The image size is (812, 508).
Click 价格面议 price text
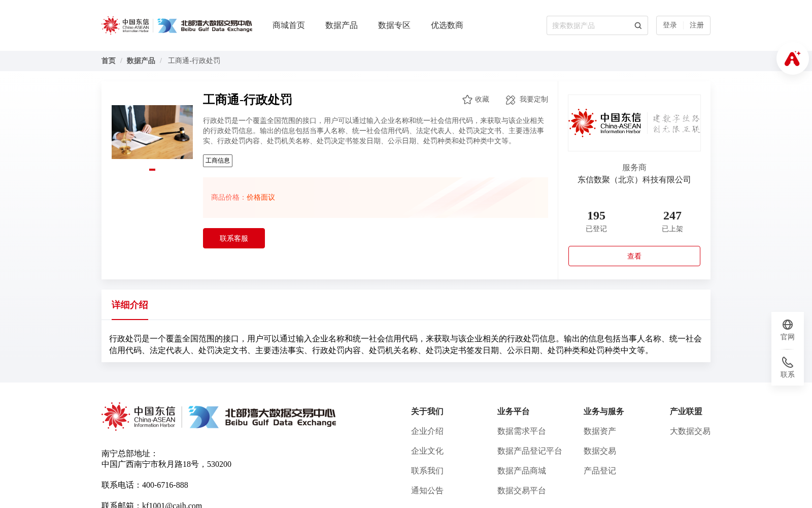click(261, 198)
